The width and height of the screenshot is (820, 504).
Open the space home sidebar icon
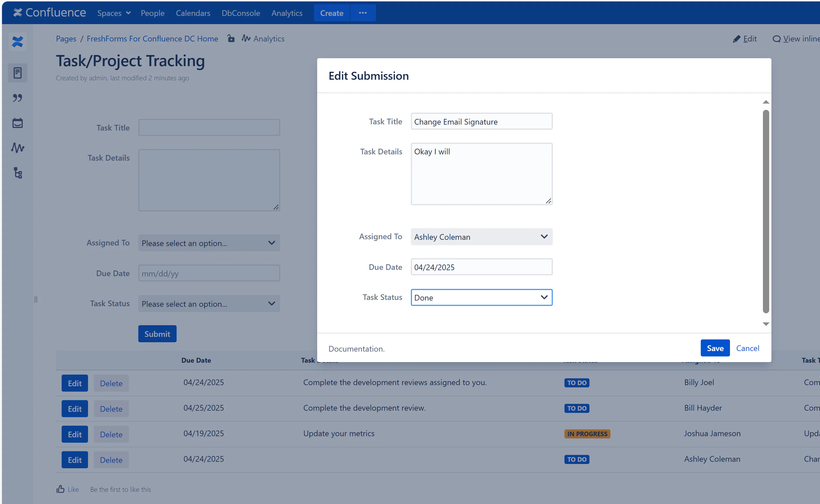pyautogui.click(x=17, y=42)
